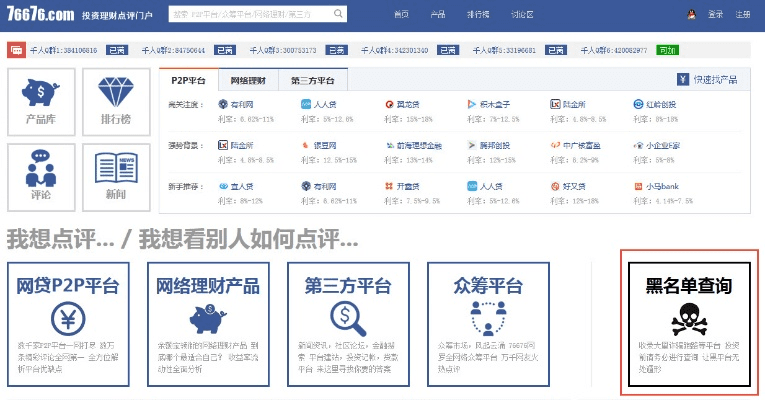Click the dollar magnifier in 第三方平台 card
The height and width of the screenshot is (400, 765).
tap(347, 319)
